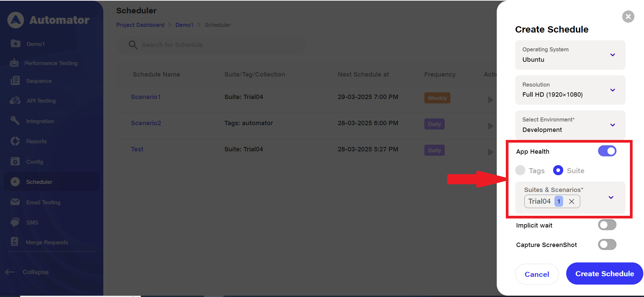644x297 pixels.
Task: Expand the Suites & Scenarios dropdown
Action: (x=611, y=198)
